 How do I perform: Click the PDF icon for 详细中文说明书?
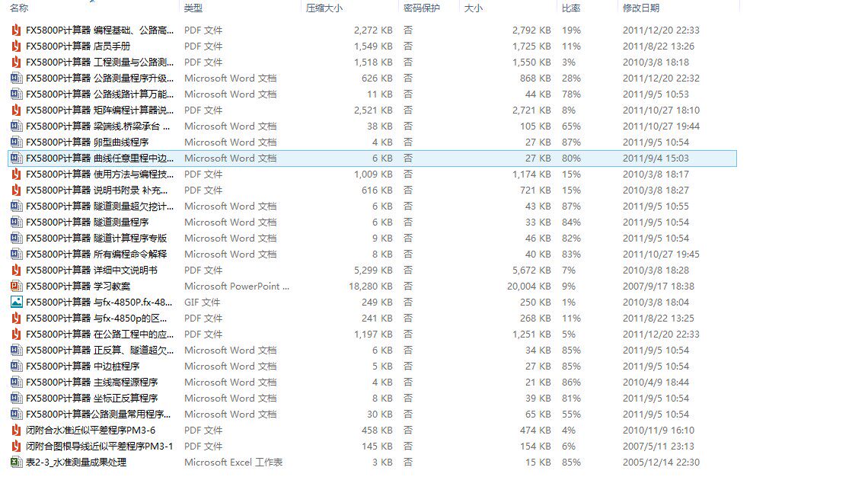(x=17, y=271)
